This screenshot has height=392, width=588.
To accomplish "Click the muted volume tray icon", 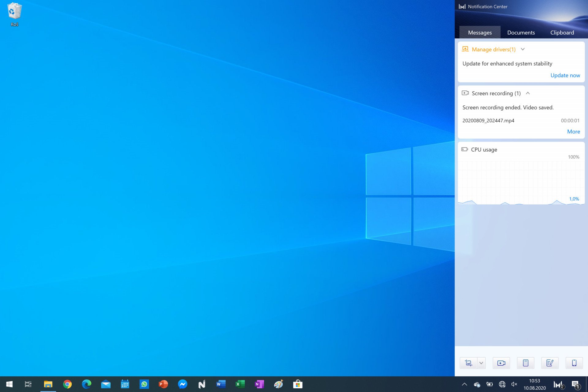I will click(x=514, y=384).
